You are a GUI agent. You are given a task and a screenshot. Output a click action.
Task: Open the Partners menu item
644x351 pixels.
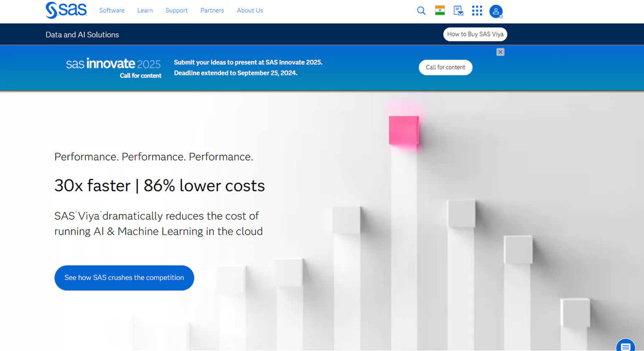pos(212,10)
